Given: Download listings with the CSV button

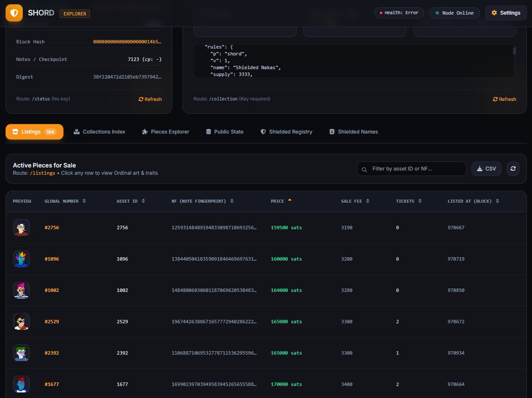Looking at the screenshot, I should (x=486, y=169).
